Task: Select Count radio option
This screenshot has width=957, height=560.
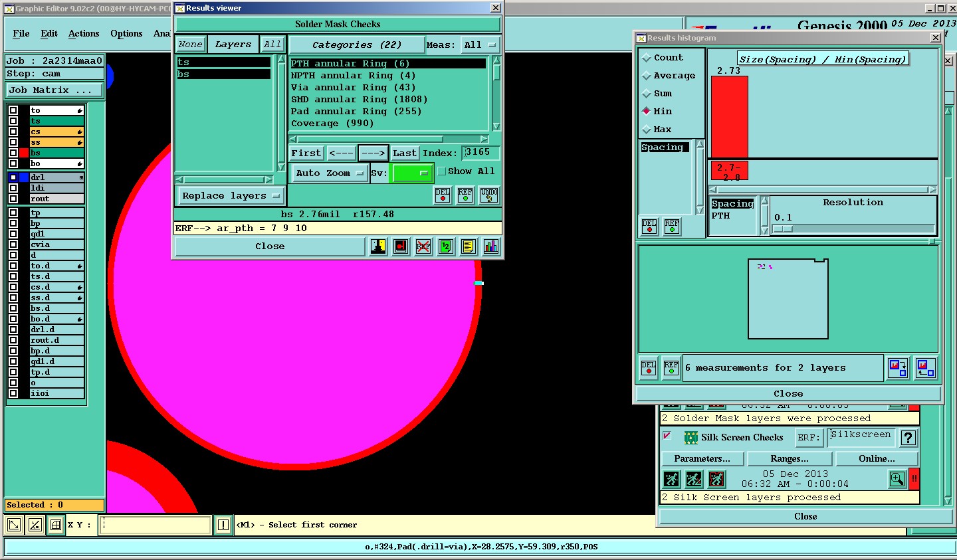Action: [x=647, y=58]
